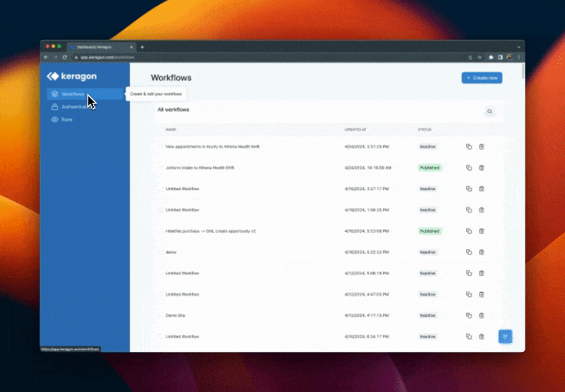This screenshot has width=565, height=392.
Task: Delete the Demo Sho workflow
Action: pos(482,315)
